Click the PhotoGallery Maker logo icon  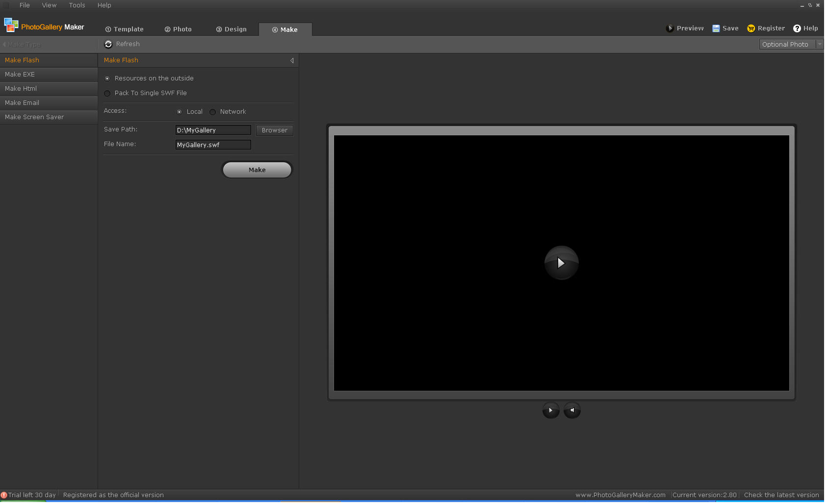click(x=11, y=25)
